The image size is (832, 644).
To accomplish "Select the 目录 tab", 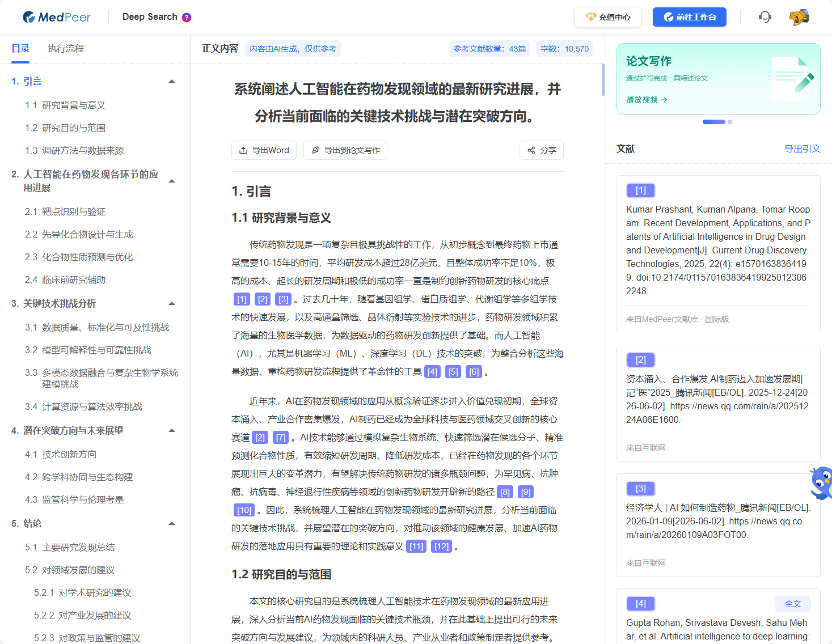I will click(x=20, y=49).
